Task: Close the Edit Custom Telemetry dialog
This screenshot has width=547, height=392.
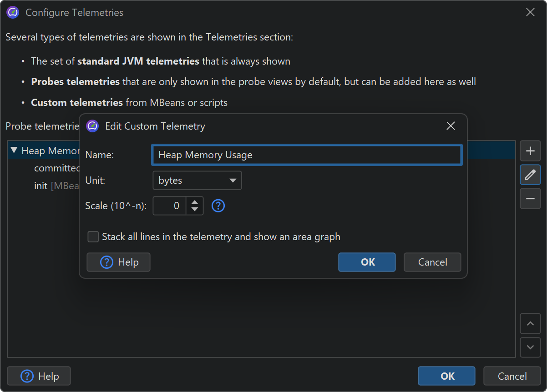Action: [451, 126]
